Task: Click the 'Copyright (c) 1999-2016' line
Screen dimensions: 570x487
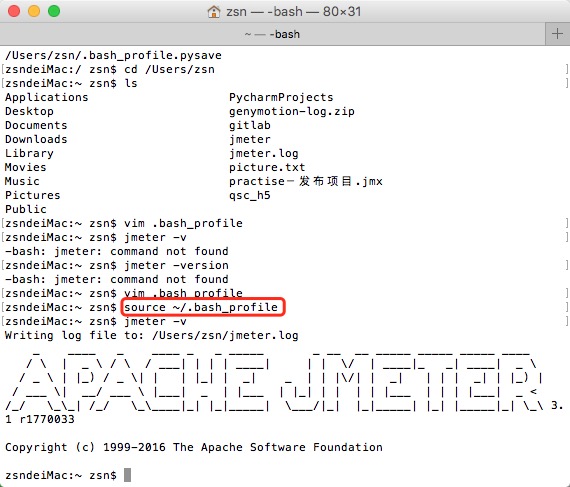Action: (x=194, y=447)
